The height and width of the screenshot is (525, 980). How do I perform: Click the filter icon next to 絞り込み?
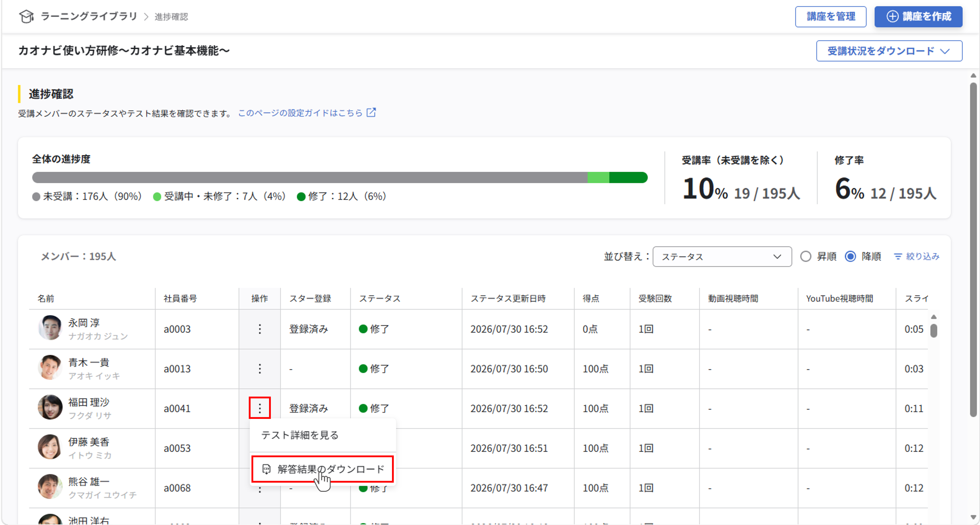pyautogui.click(x=898, y=257)
